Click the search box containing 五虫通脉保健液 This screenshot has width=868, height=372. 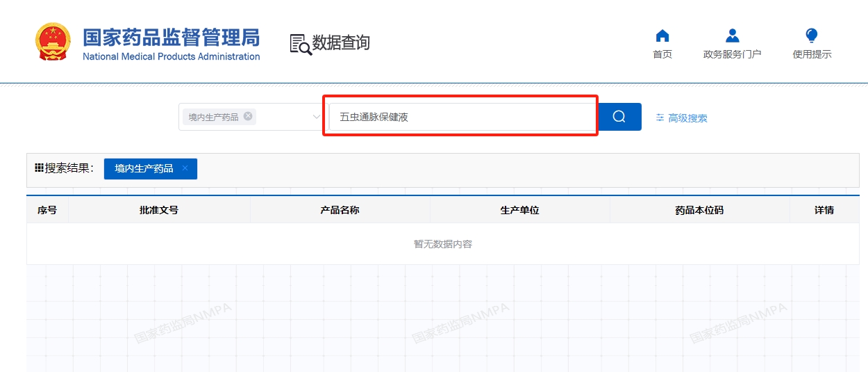[462, 117]
